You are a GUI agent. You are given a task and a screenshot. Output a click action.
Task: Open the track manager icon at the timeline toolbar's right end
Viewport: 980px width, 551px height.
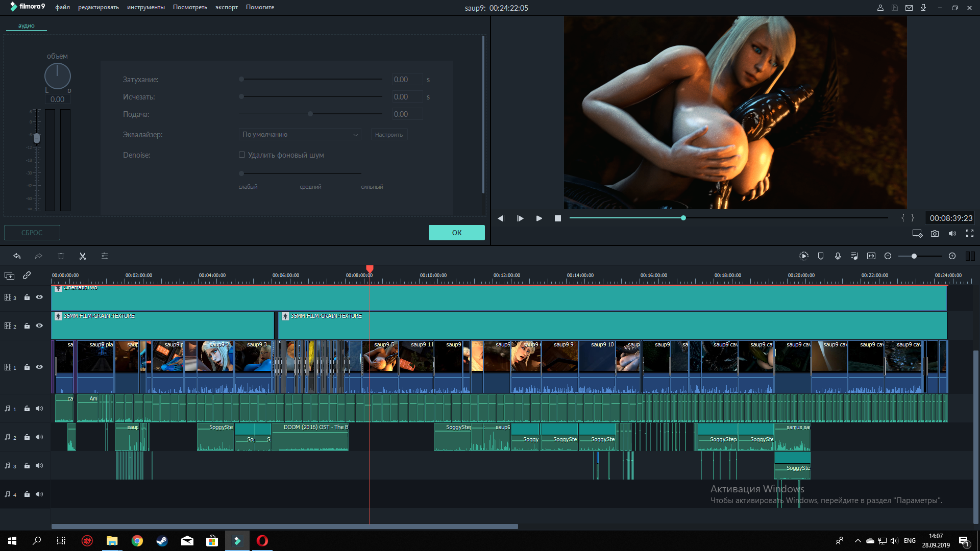tap(970, 256)
